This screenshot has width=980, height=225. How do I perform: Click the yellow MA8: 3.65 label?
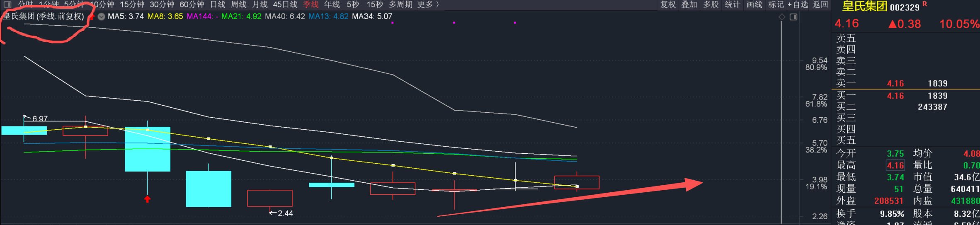165,17
